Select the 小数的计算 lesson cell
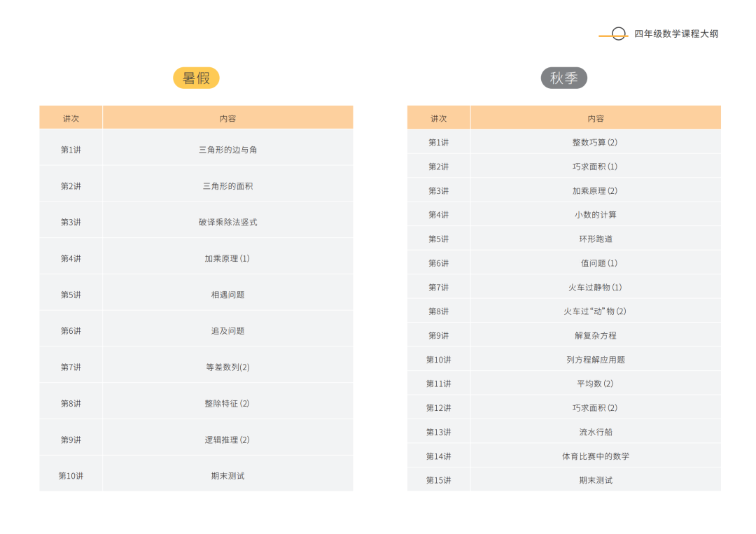 [595, 215]
